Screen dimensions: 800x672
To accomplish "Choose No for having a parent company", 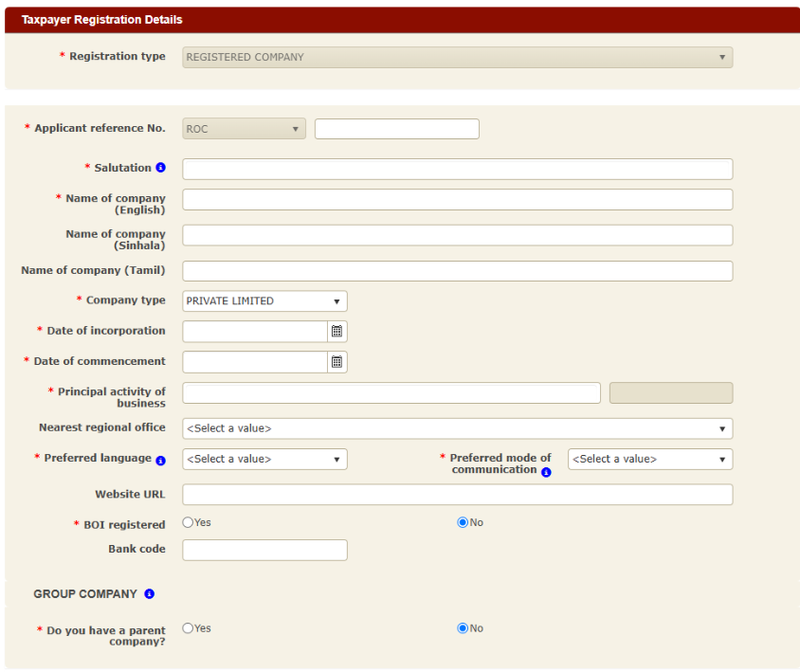I will 463,627.
